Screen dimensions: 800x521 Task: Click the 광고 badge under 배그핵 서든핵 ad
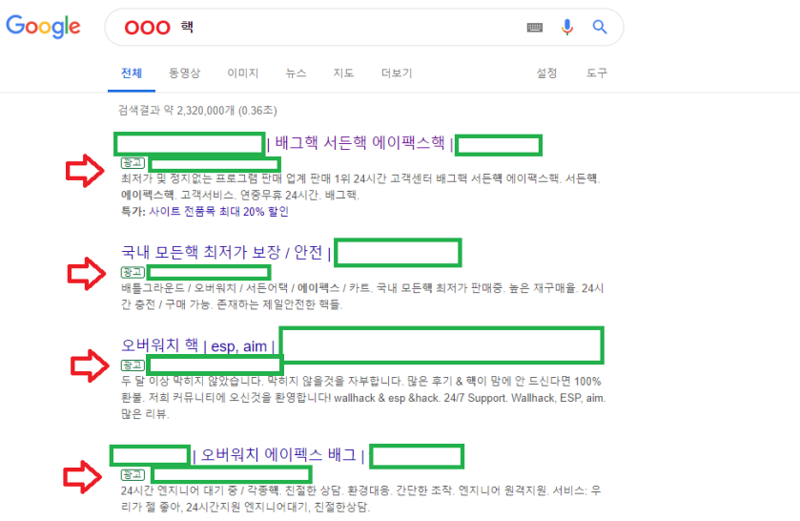coord(133,163)
